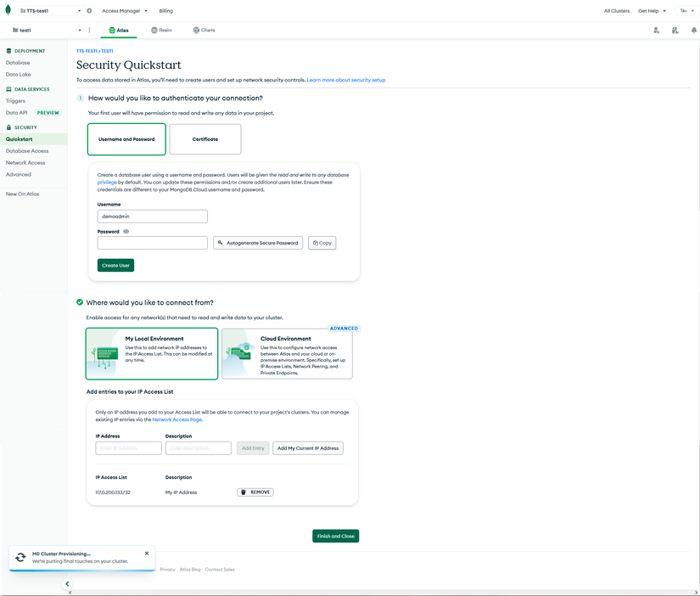Click the MongoDB leaf logo
The height and width of the screenshot is (596, 700).
tap(8, 10)
